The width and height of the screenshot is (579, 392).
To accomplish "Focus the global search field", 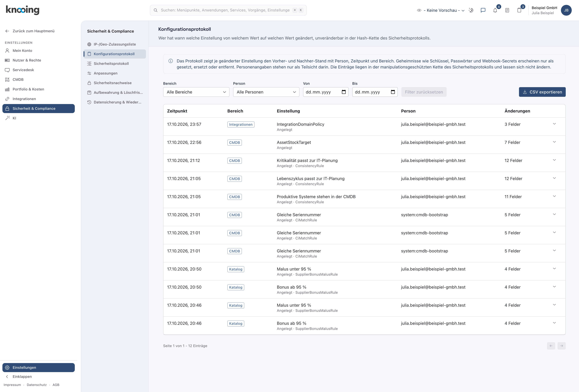I will (x=228, y=10).
